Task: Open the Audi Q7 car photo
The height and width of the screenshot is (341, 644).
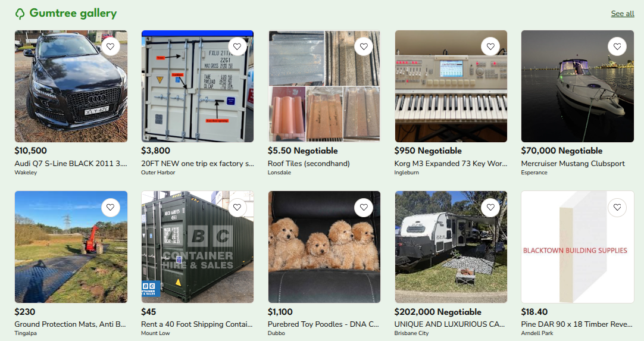Action: pos(71,86)
